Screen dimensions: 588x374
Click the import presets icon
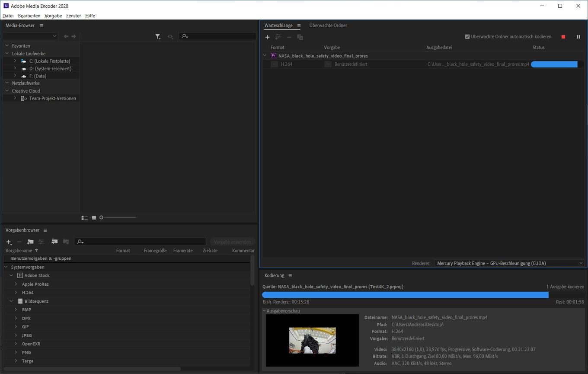[54, 242]
